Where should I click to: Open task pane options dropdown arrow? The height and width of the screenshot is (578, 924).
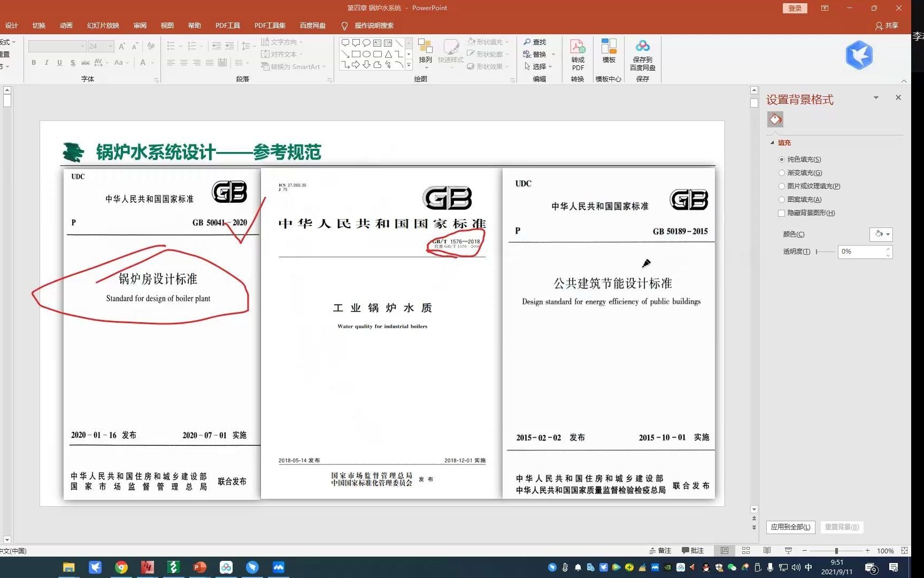point(876,97)
